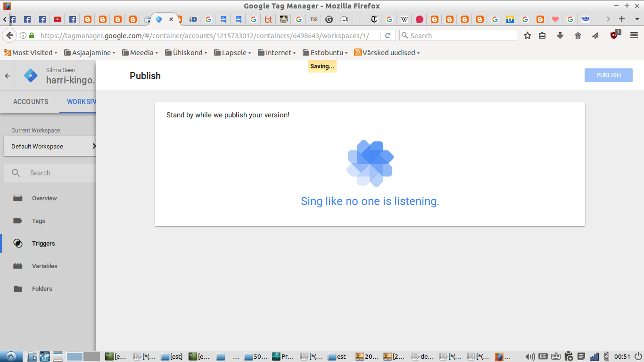The height and width of the screenshot is (362, 644).
Task: Expand the Most Visited bookmarks
Action: pyautogui.click(x=31, y=53)
